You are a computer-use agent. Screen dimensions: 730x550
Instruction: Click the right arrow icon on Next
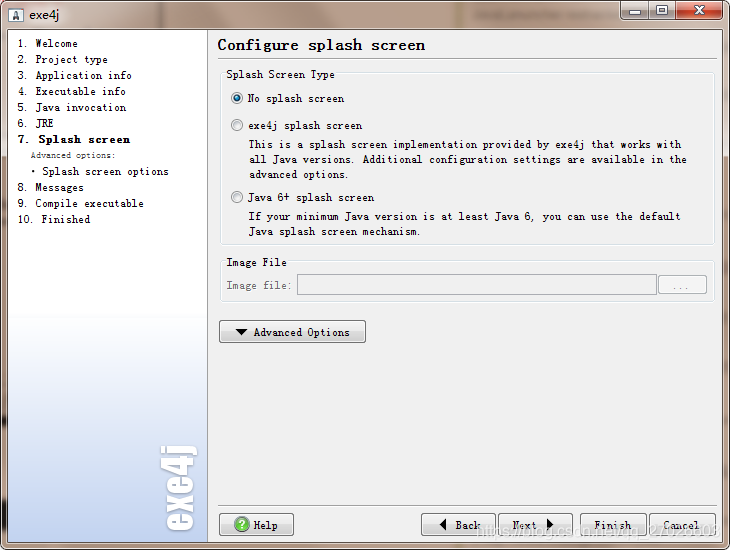point(550,524)
